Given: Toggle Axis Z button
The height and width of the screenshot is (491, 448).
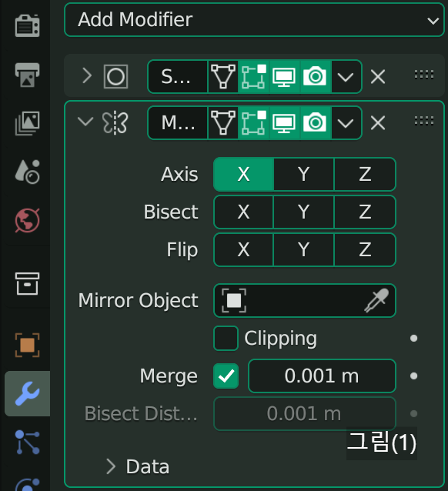Looking at the screenshot, I should 365,174.
